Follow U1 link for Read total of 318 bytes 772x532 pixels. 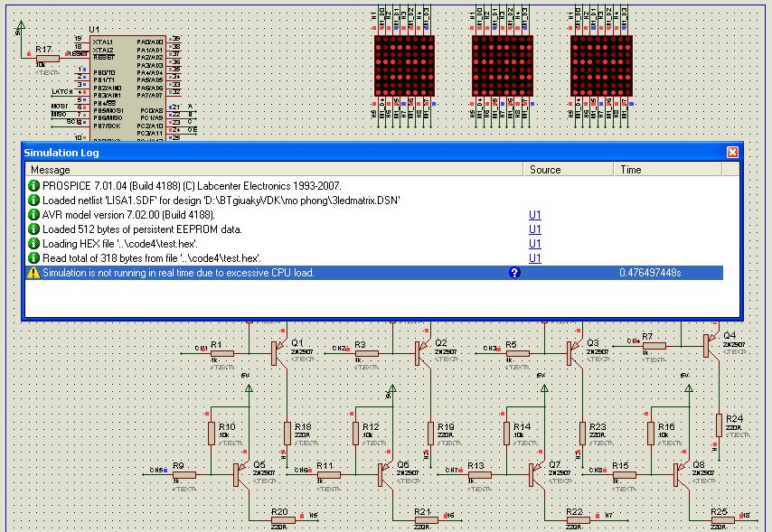(534, 258)
